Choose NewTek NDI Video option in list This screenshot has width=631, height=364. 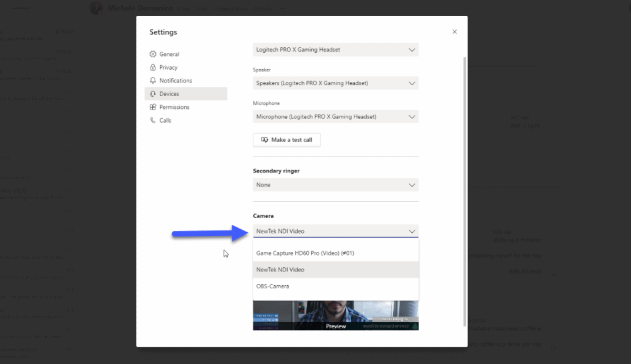click(336, 270)
